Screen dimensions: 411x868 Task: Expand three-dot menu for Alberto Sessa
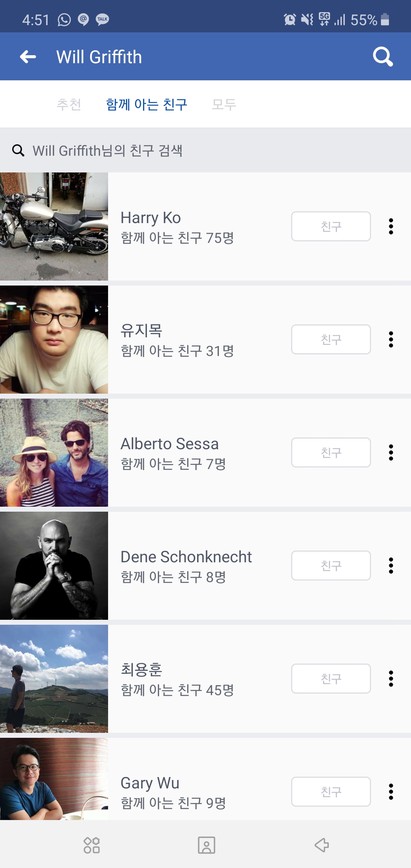click(x=391, y=453)
